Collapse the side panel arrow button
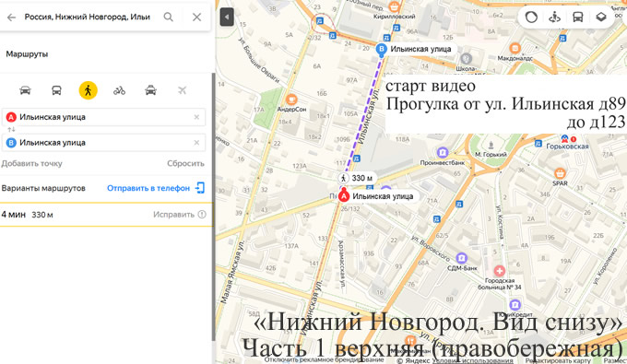This screenshot has height=364, width=627. click(x=227, y=18)
